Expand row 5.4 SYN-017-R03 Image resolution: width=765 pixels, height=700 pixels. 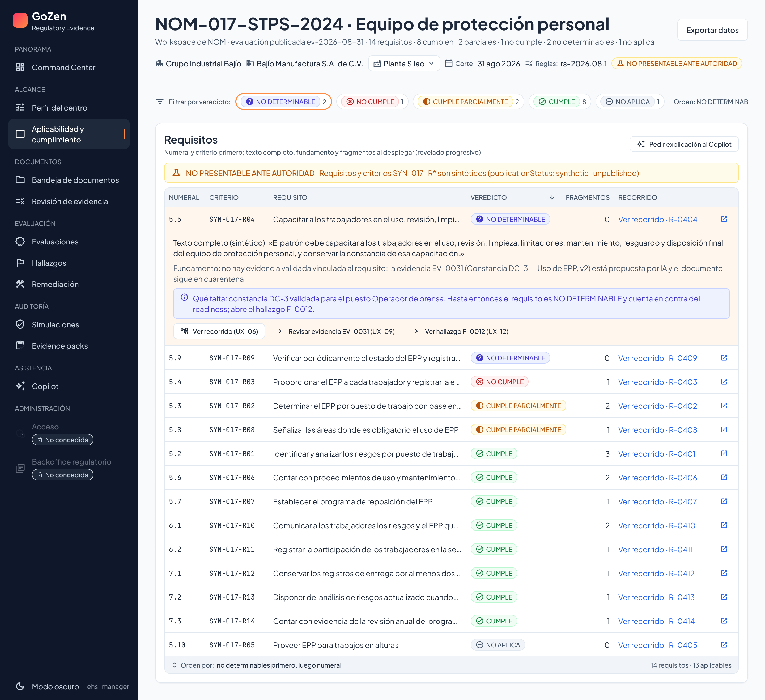point(451,382)
